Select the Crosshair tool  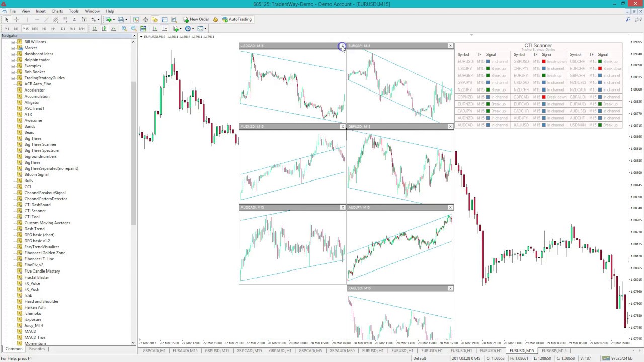coord(16,19)
